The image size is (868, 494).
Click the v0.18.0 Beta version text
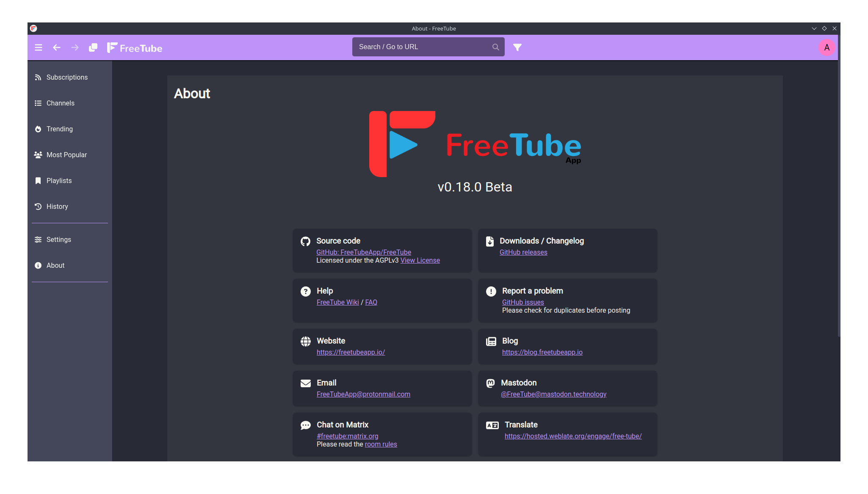[x=475, y=187]
